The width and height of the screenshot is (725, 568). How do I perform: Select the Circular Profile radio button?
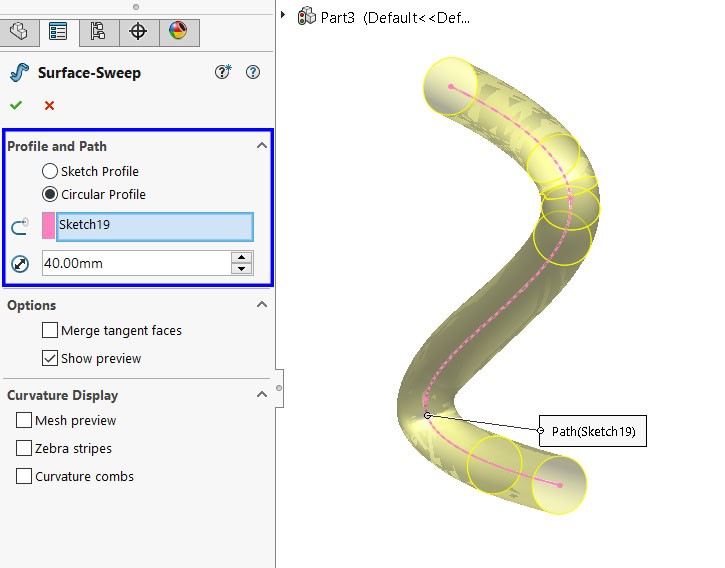pos(50,194)
